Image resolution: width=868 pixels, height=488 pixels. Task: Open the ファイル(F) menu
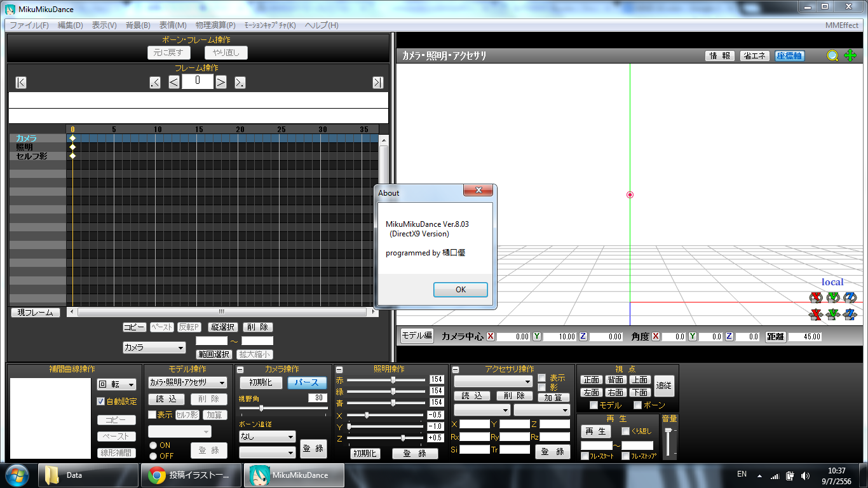[29, 25]
